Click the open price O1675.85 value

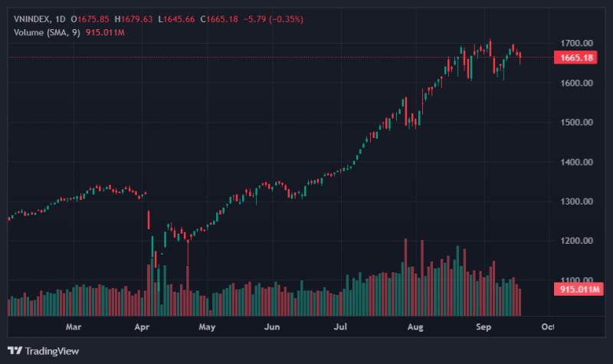(90, 19)
